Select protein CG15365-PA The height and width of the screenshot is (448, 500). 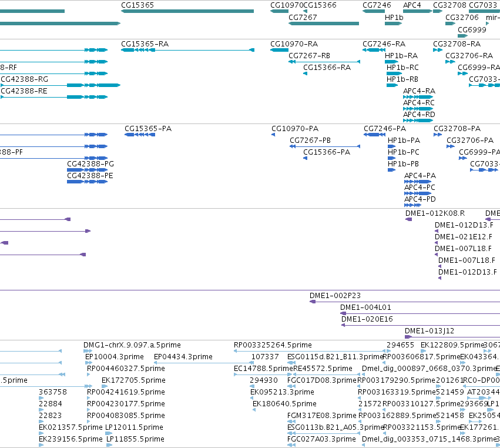pos(148,129)
